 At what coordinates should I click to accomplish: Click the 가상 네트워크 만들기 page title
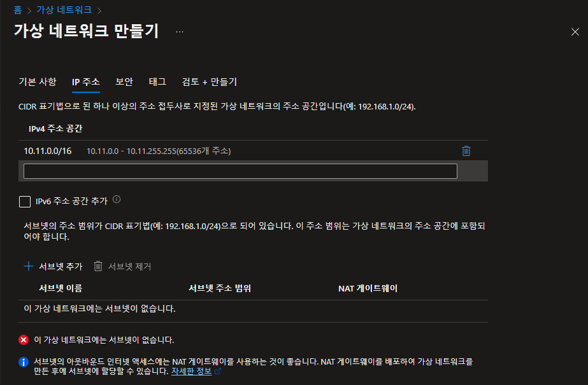(87, 31)
